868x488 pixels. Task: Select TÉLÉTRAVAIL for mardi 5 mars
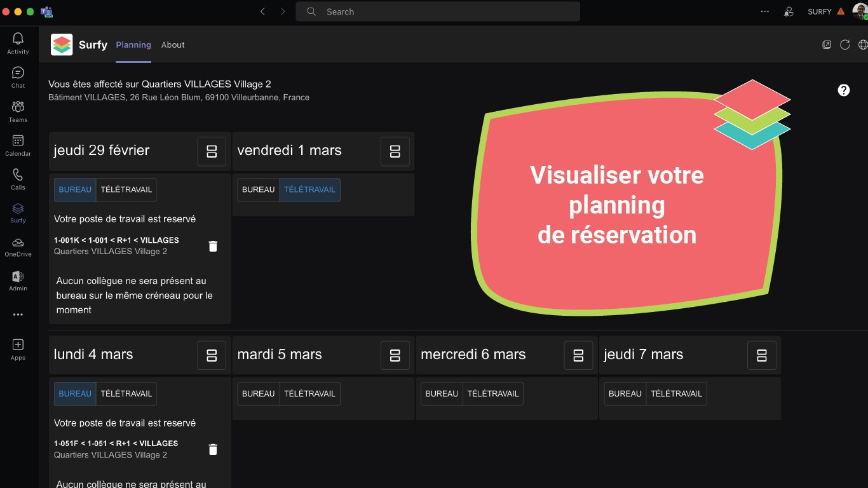309,393
